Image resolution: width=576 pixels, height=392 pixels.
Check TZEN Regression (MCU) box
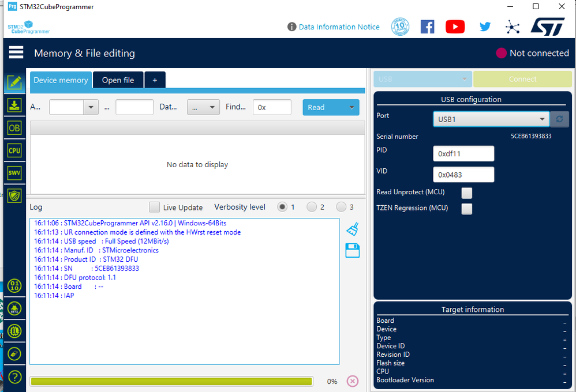pos(467,209)
